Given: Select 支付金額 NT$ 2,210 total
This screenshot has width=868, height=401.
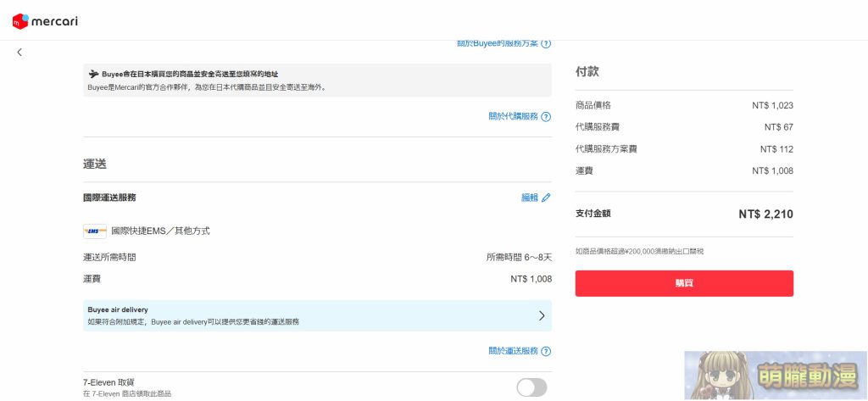Looking at the screenshot, I should tap(765, 214).
